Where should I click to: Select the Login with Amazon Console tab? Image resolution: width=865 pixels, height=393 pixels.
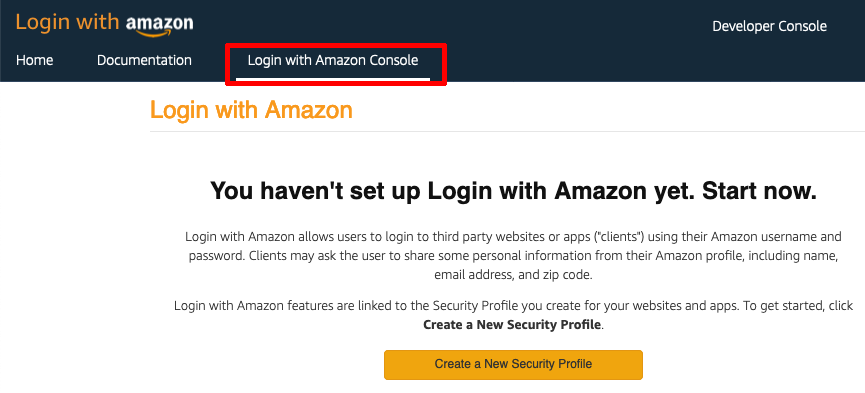tap(333, 60)
